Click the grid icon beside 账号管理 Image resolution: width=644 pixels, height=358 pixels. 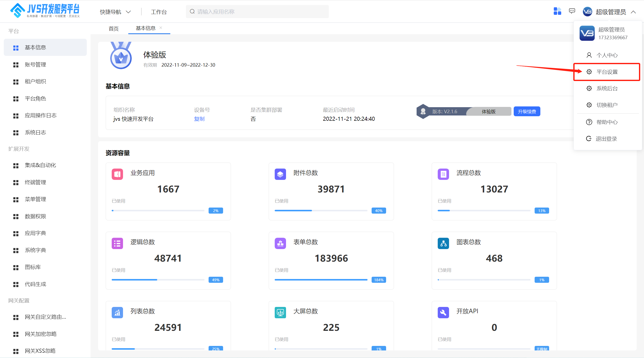click(x=16, y=65)
